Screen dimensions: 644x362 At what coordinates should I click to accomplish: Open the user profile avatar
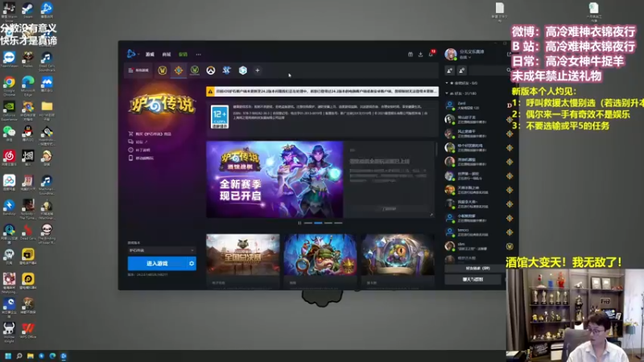click(451, 54)
